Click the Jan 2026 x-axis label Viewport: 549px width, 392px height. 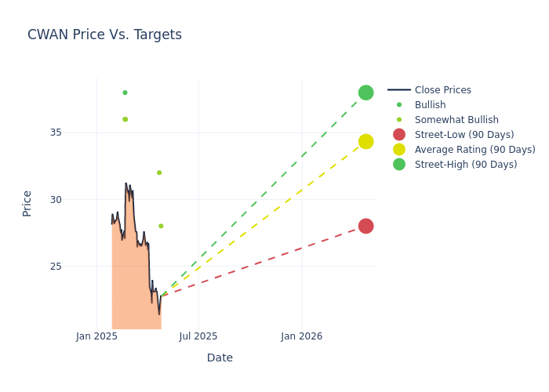tap(302, 336)
